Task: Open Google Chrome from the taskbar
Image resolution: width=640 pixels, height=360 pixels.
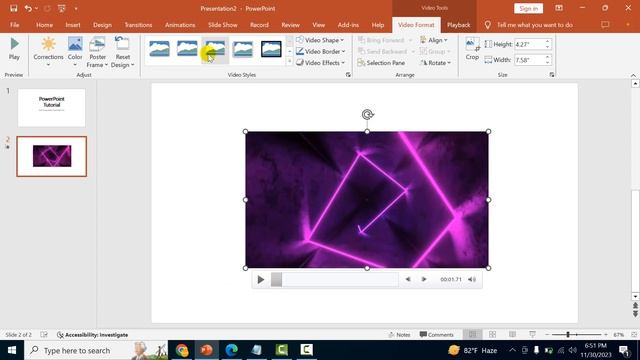Action: (x=182, y=350)
